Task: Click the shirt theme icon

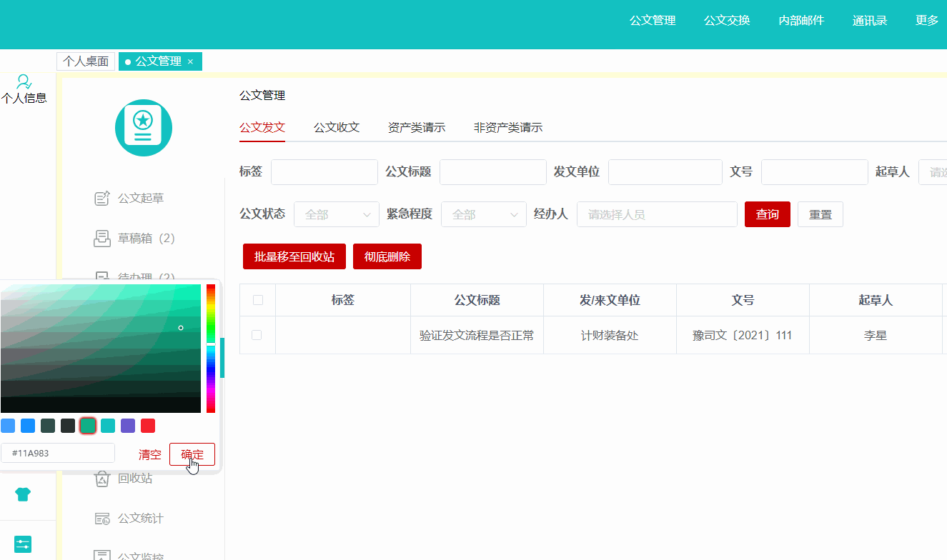Action: tap(23, 494)
